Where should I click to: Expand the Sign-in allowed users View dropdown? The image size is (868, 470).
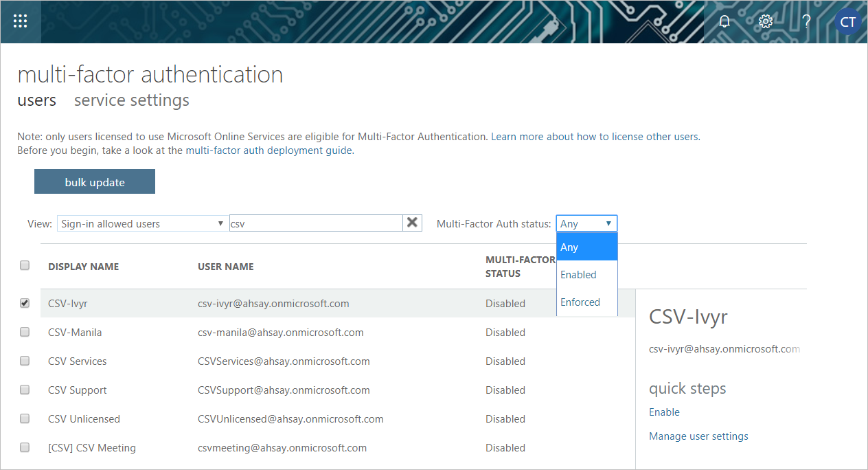point(142,223)
